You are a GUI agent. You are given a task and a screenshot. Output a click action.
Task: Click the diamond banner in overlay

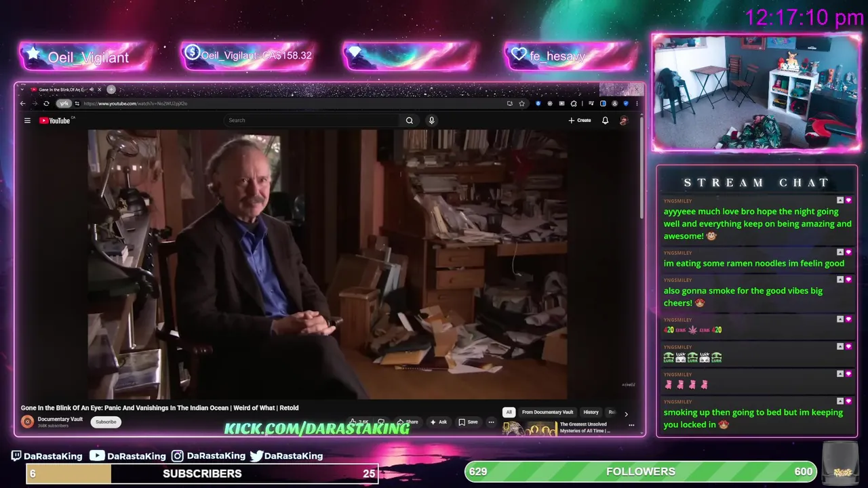click(410, 56)
